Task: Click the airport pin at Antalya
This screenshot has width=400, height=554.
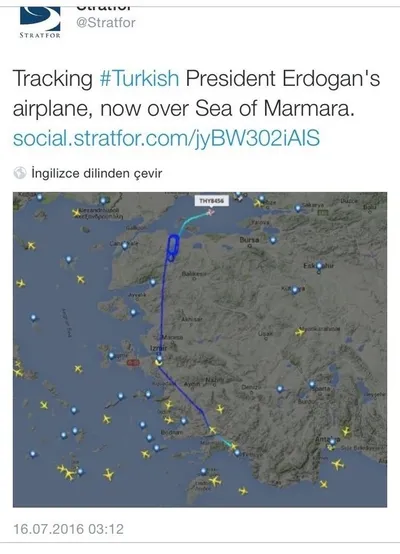Action: [332, 442]
